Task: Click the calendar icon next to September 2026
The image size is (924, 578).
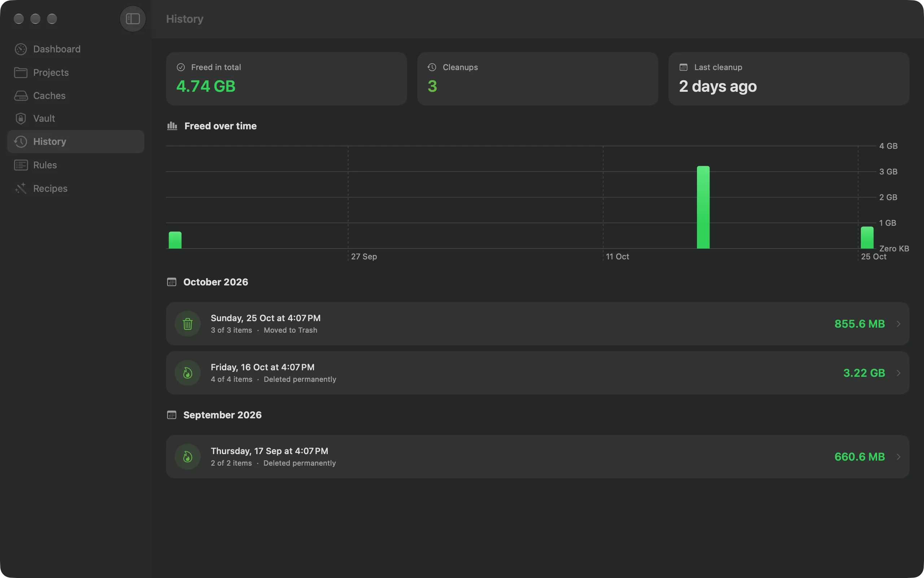Action: coord(171,415)
